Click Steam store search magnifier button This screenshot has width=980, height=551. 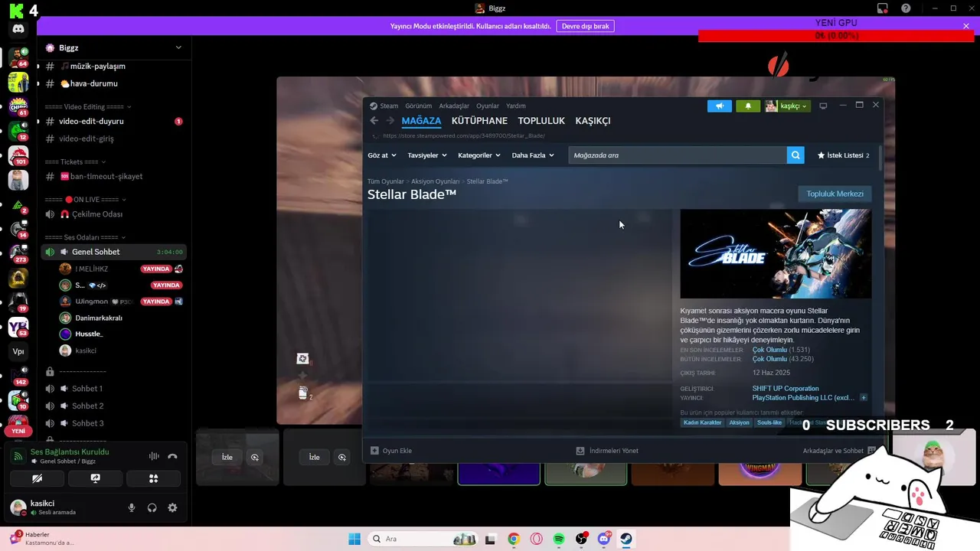click(795, 155)
